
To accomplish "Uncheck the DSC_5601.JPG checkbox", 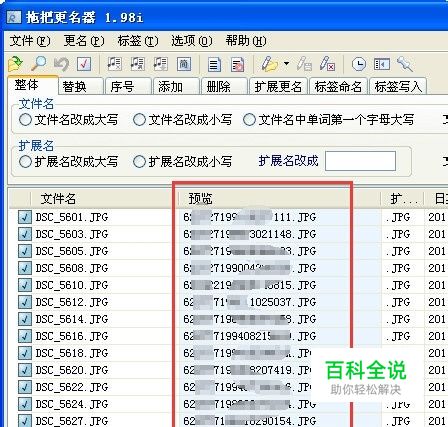I will click(x=25, y=217).
